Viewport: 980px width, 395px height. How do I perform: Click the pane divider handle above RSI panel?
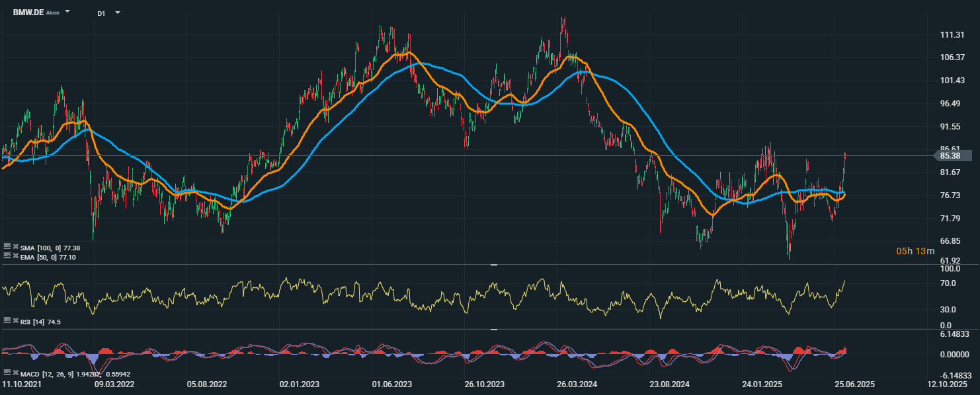(x=493, y=265)
